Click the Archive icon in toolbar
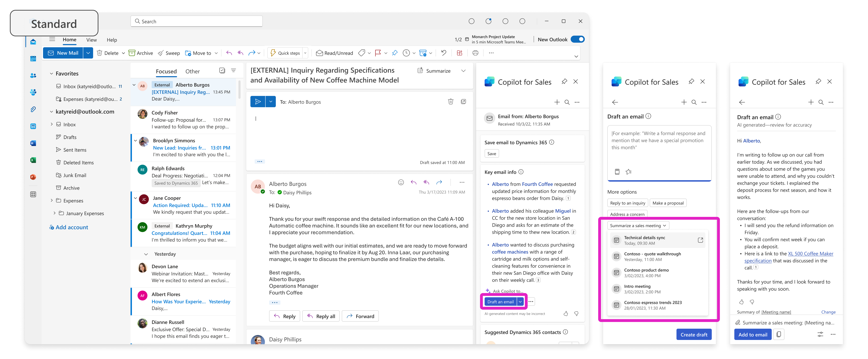The width and height of the screenshot is (868, 359). (x=132, y=53)
